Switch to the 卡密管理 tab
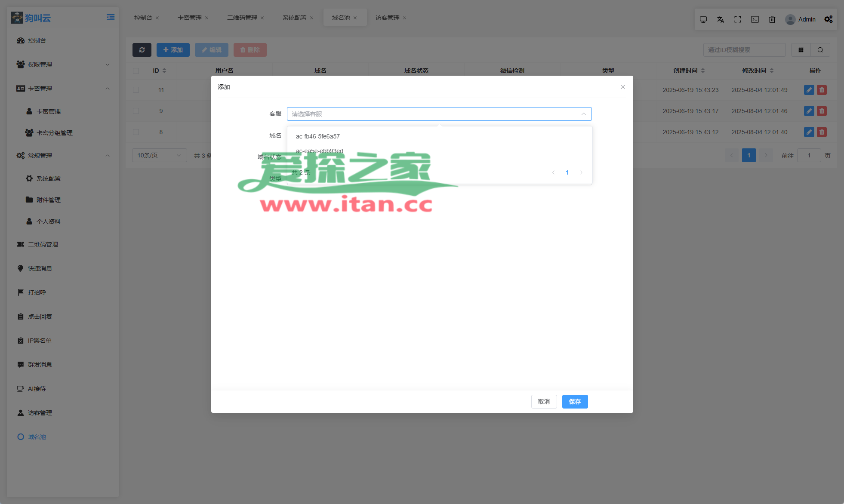The width and height of the screenshot is (844, 504). (190, 18)
